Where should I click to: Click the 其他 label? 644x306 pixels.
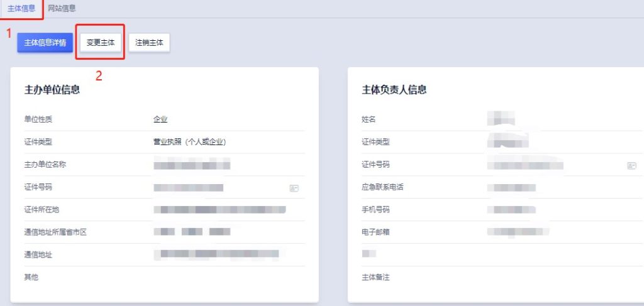(x=31, y=277)
